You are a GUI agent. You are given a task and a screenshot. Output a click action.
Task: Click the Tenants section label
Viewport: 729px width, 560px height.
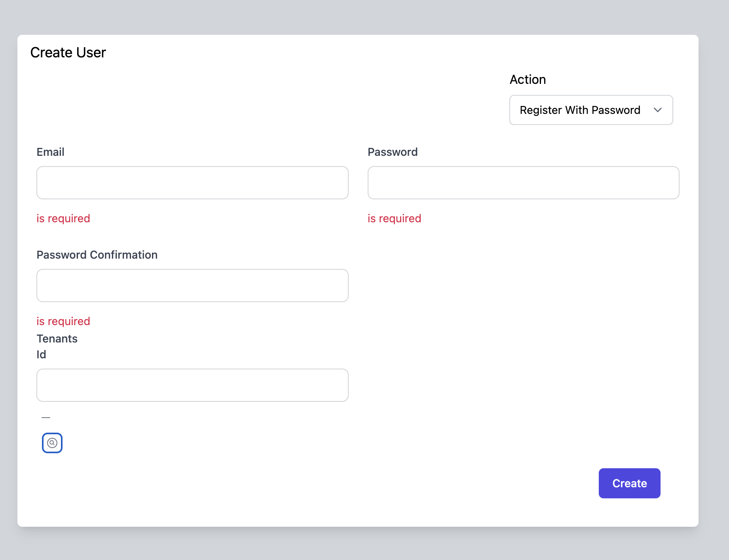coord(57,339)
